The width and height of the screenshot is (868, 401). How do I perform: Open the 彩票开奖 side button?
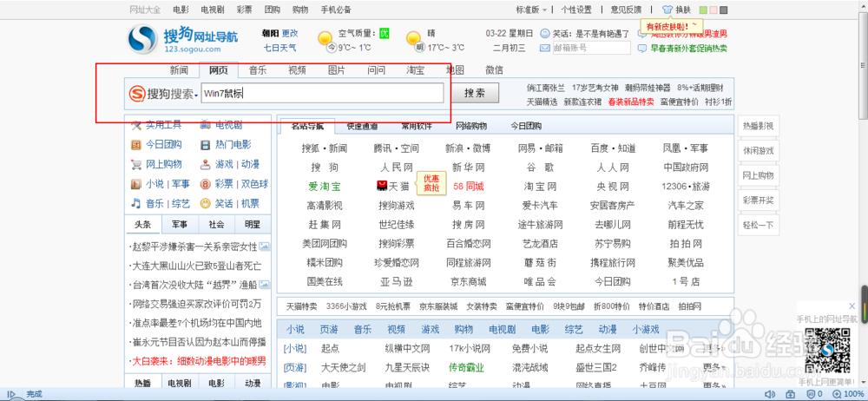click(x=758, y=200)
